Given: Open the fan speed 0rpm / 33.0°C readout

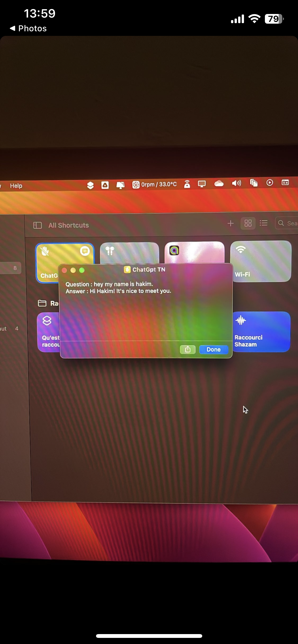Looking at the screenshot, I should (154, 184).
